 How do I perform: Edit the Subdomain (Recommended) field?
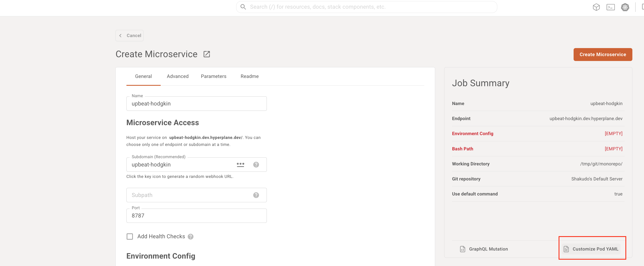click(x=196, y=165)
